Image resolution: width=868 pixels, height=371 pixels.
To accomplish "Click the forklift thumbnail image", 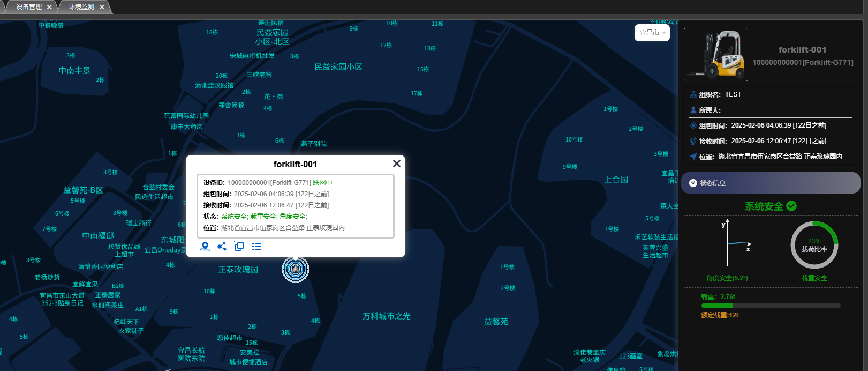I will point(716,55).
